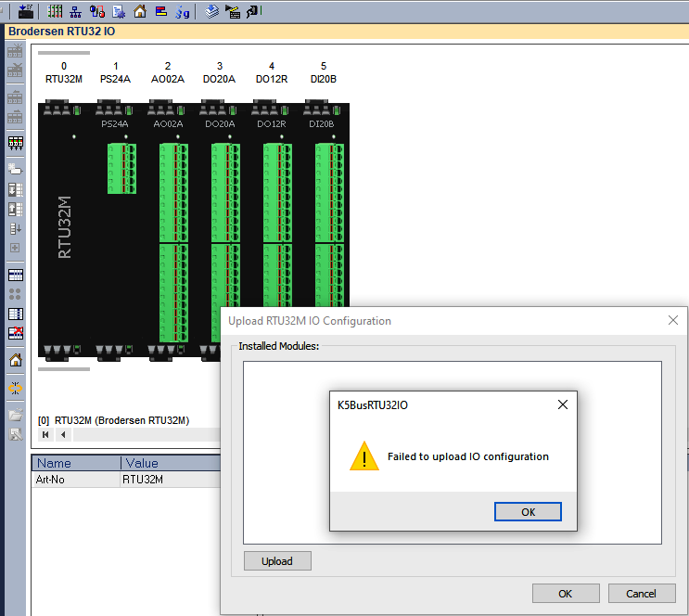Click the third grayed module sidebar icon
The image size is (689, 616).
[15, 97]
